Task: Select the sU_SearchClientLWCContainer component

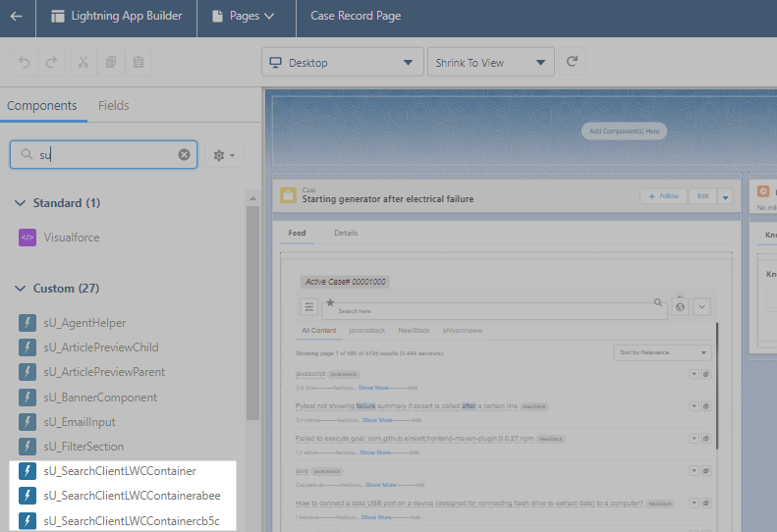Action: coord(119,471)
